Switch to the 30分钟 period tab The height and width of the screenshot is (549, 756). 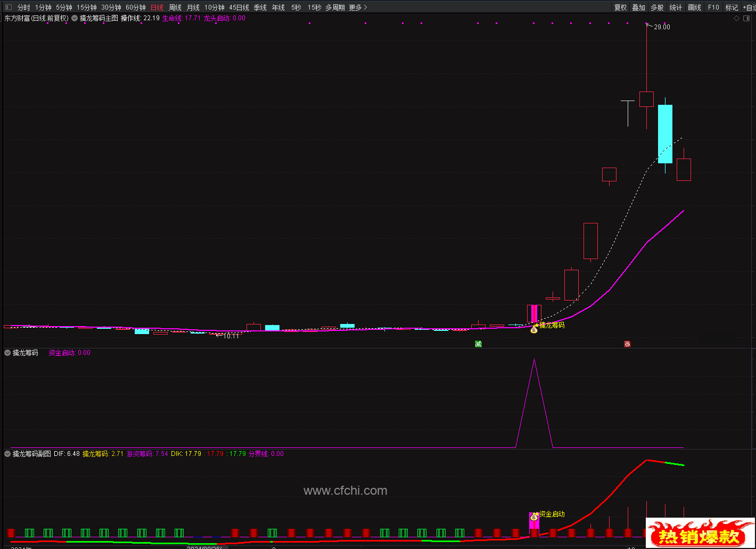(x=111, y=7)
